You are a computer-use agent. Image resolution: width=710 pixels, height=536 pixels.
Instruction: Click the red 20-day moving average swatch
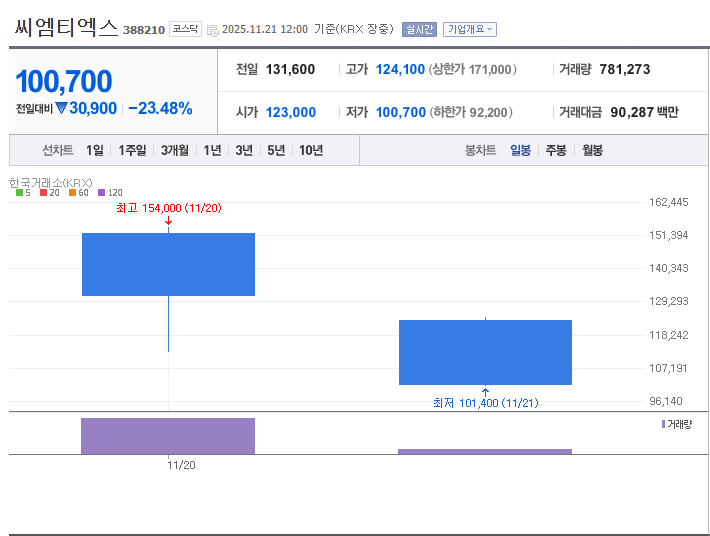point(43,193)
